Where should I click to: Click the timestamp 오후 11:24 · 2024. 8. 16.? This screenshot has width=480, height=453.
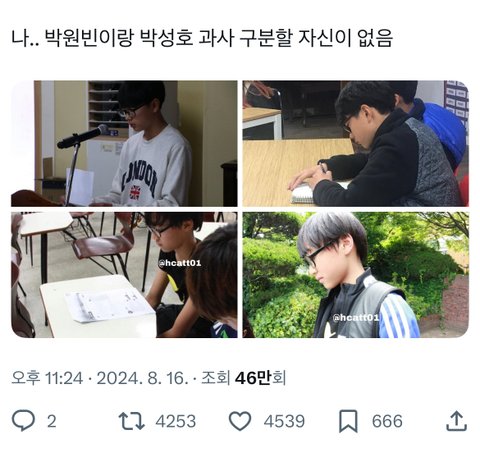100,378
